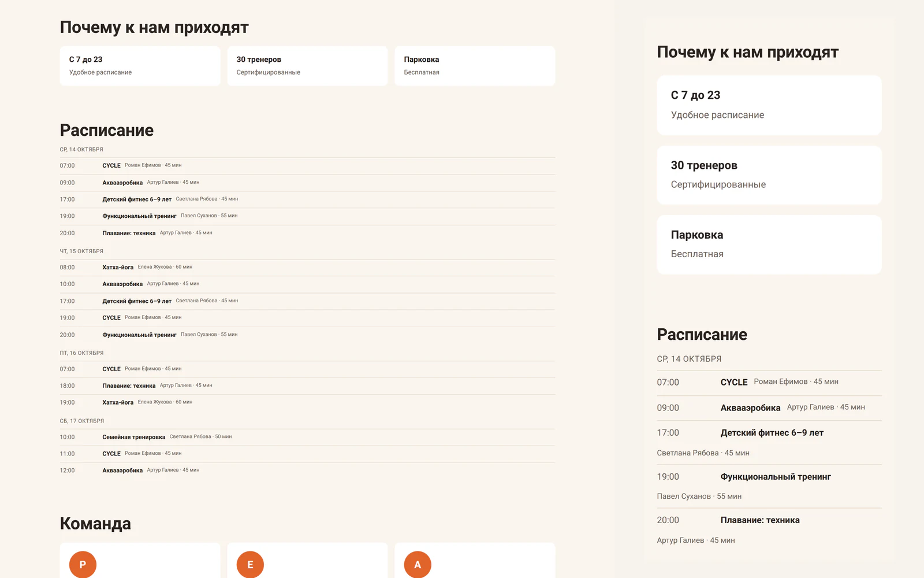This screenshot has width=924, height=578.
Task: Click the '08:00' time in Thursday's schedule
Action: (67, 268)
